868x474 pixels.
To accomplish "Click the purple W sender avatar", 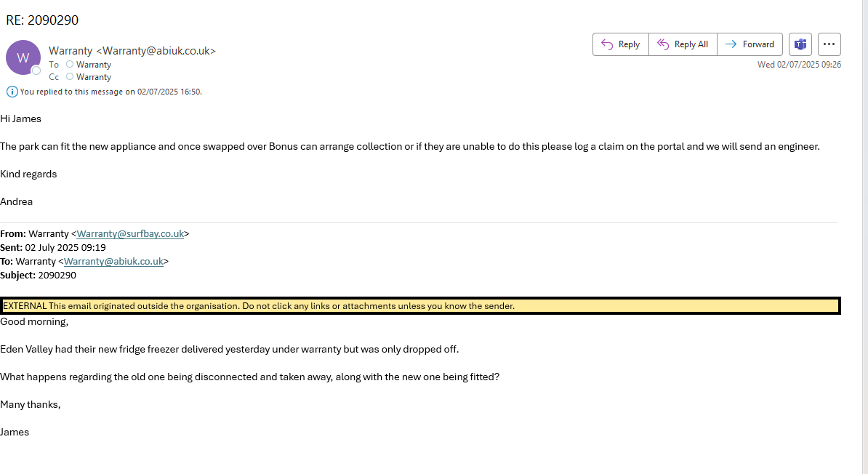I will point(23,57).
